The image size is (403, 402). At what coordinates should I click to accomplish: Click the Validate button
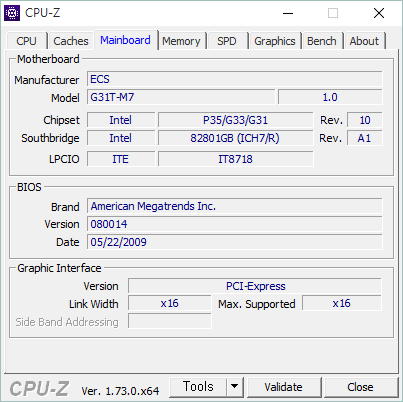pyautogui.click(x=284, y=387)
